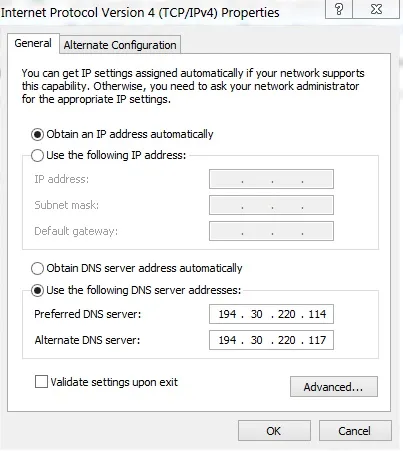
Task: Select the General tab
Action: 33,43
